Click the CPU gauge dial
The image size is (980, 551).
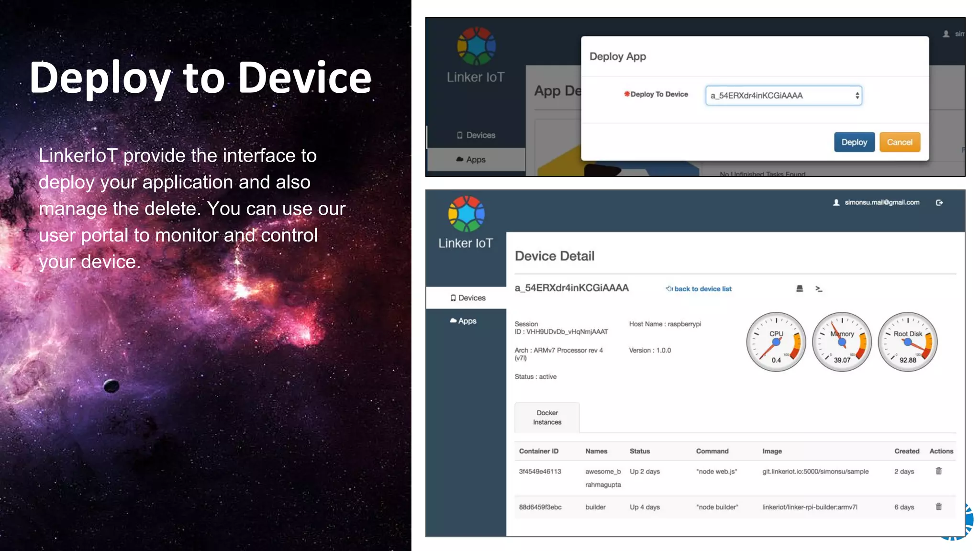pyautogui.click(x=776, y=342)
